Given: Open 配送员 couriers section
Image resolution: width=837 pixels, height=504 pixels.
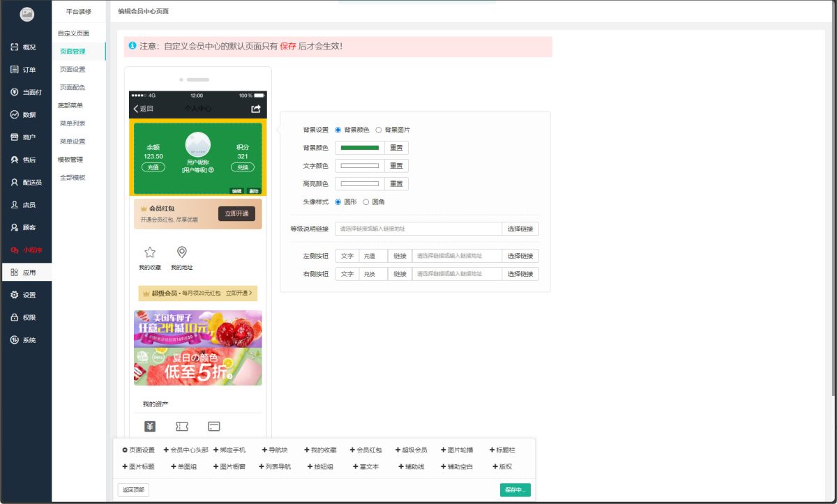Looking at the screenshot, I should 26,183.
